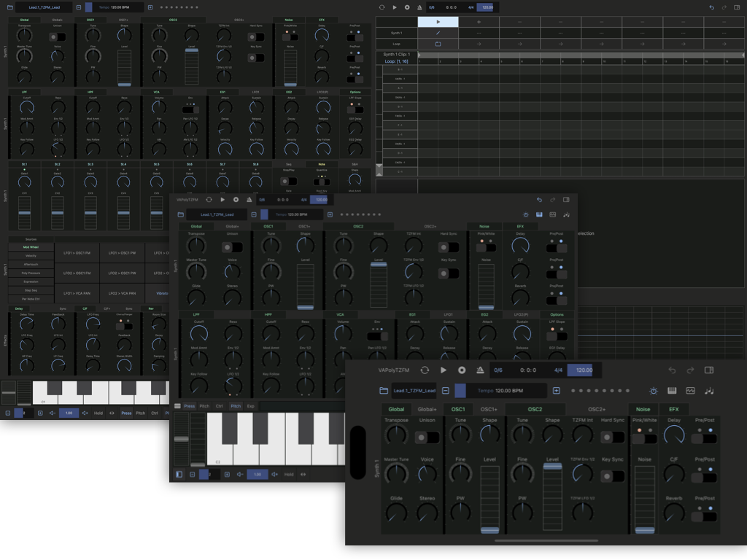Switch to the OSC2+ tab in front window
The width and height of the screenshot is (747, 560).
[x=597, y=409]
